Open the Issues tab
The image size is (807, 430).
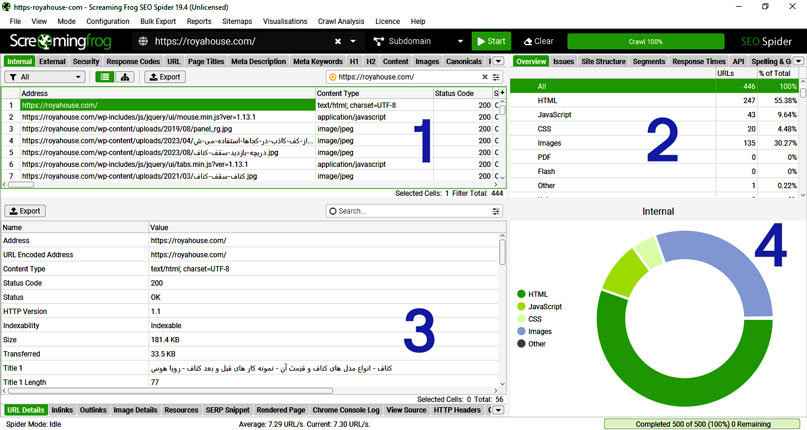(x=564, y=61)
